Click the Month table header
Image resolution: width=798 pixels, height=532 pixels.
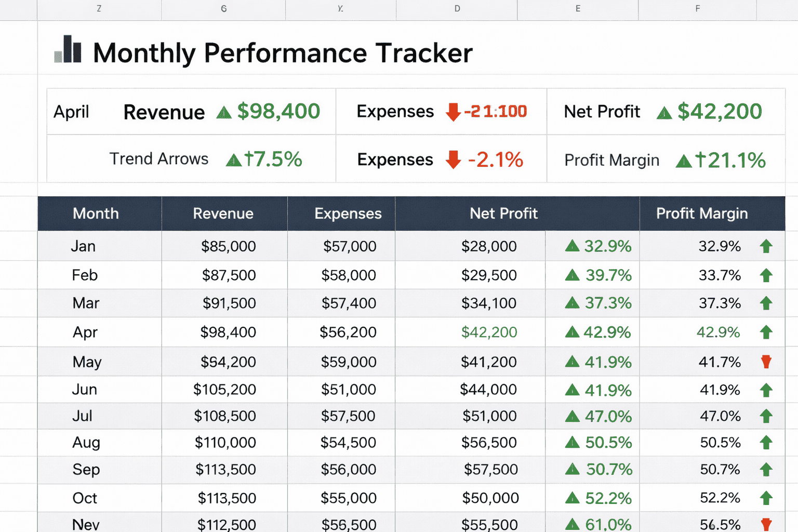pos(96,214)
